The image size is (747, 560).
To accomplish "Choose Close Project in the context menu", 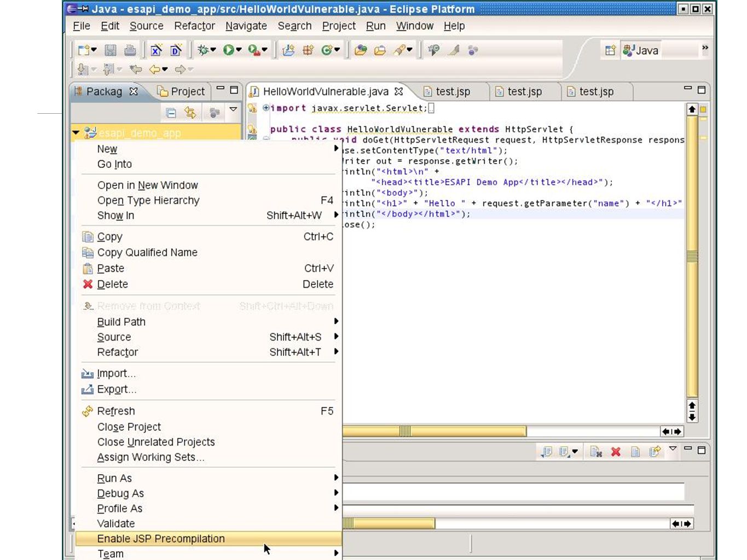I will coord(209,427).
